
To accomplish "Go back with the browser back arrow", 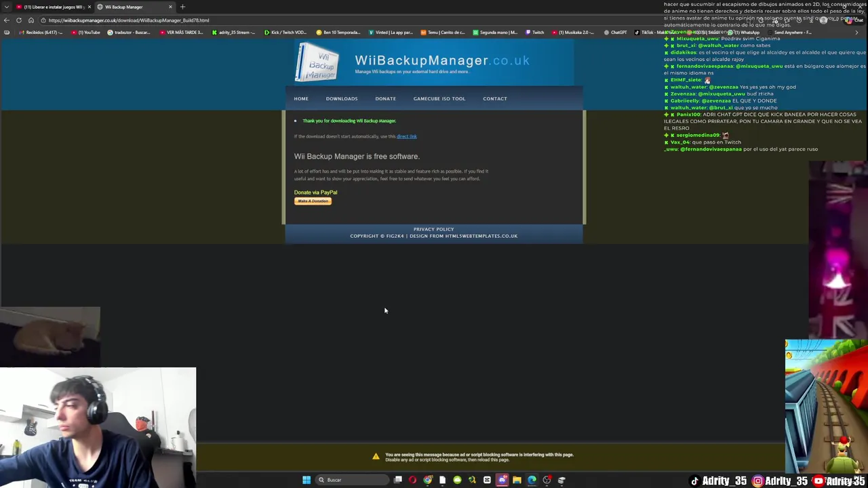I will tap(7, 20).
